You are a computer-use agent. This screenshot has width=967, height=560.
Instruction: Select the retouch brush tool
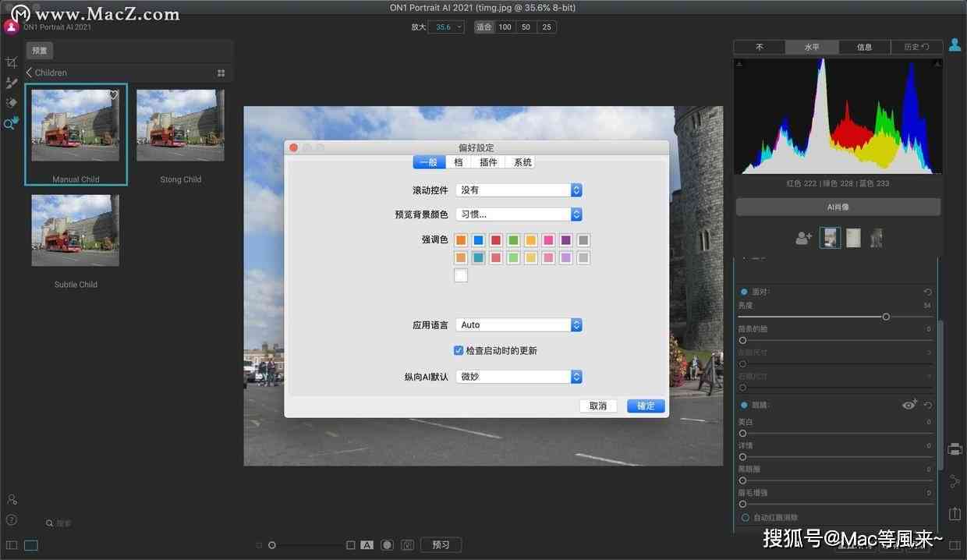(x=11, y=83)
